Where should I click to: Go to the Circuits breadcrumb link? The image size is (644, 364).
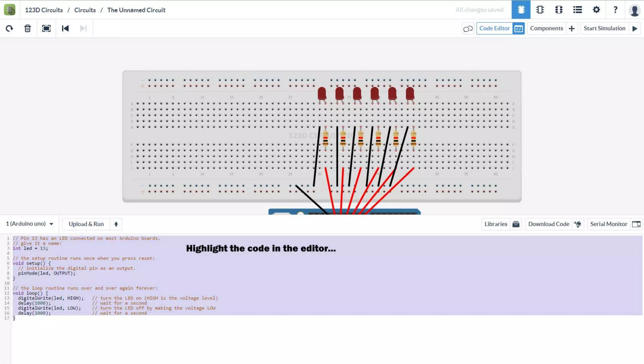click(x=85, y=10)
